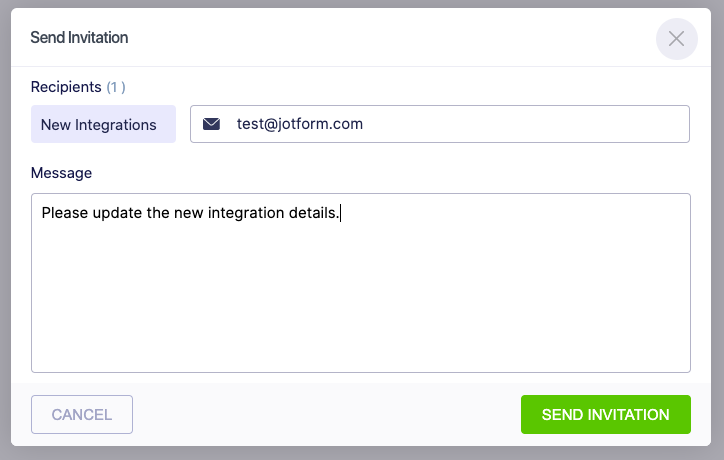Click the Send Invitation dialog title
This screenshot has width=724, height=460.
pos(79,38)
